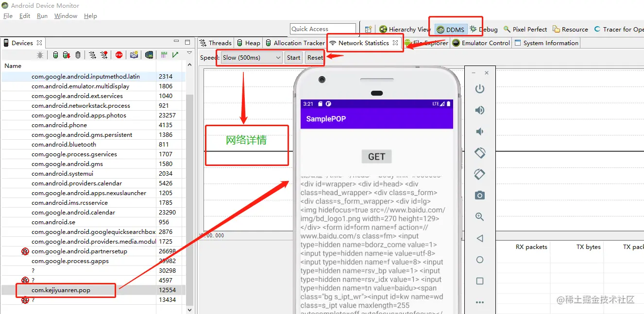This screenshot has height=314, width=644.
Task: Switch to the Heap tab
Action: (248, 43)
